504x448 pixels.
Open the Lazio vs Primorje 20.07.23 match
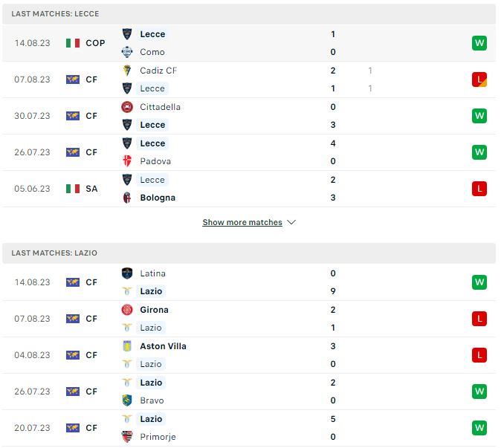pos(249,428)
